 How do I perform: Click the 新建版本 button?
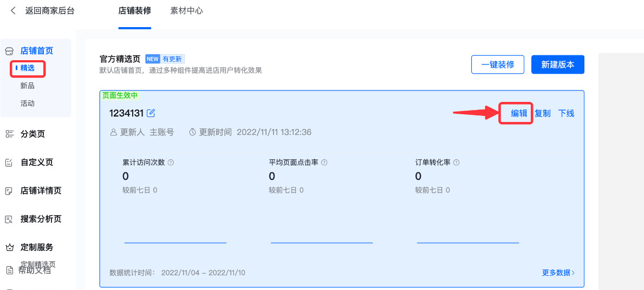click(558, 65)
